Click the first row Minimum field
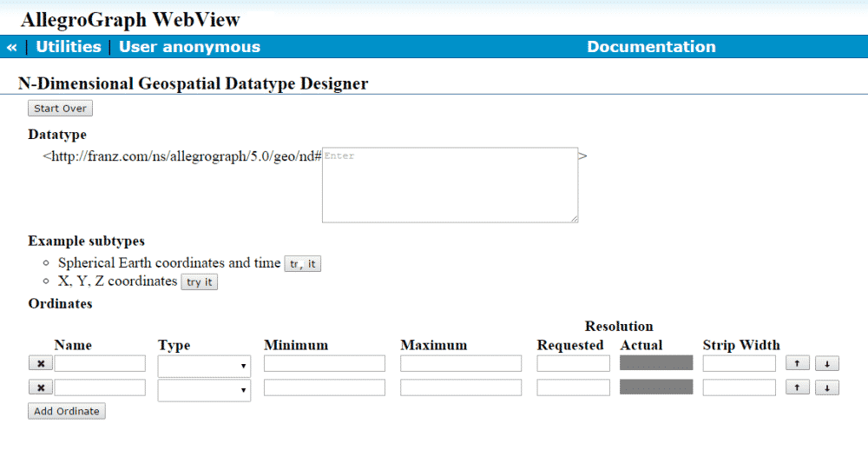Viewport: 868px width, 457px height. coord(324,363)
